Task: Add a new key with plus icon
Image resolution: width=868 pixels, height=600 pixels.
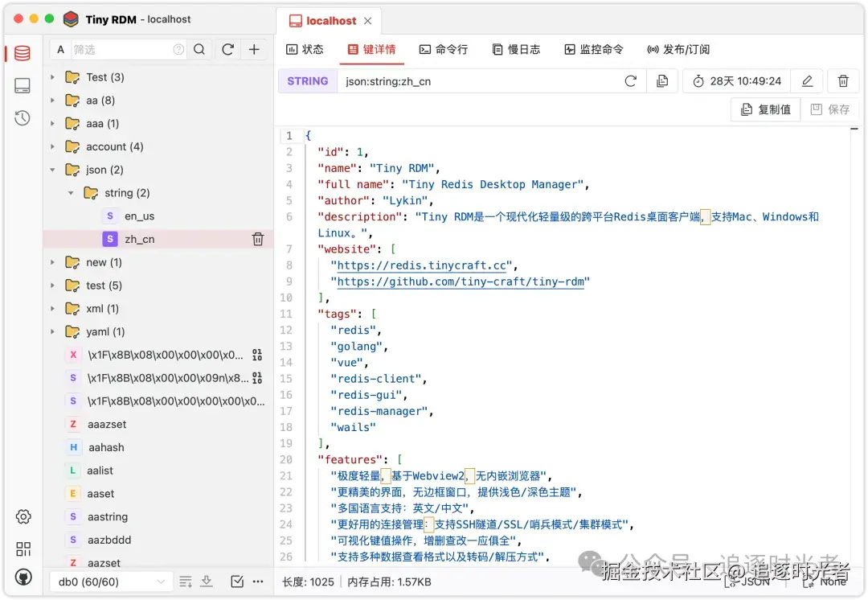Action: (254, 49)
